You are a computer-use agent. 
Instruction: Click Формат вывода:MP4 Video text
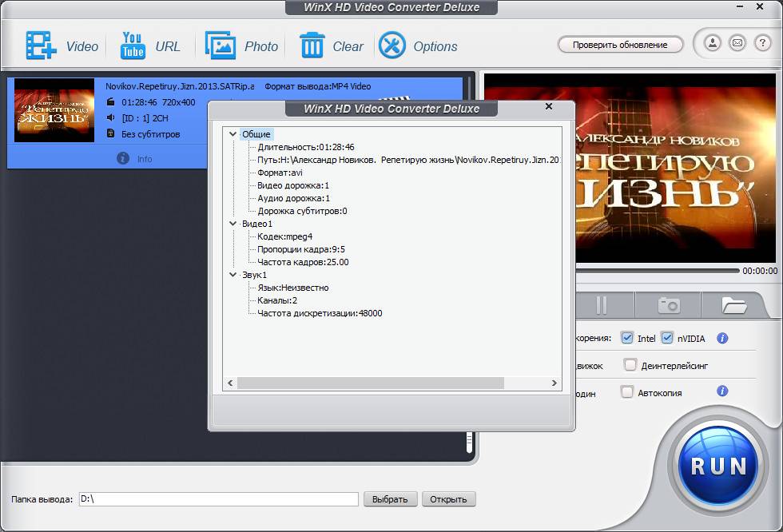coord(318,85)
